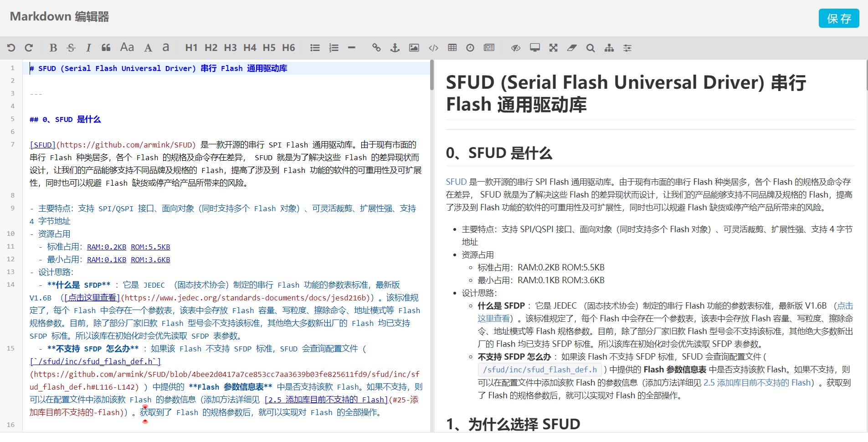The width and height of the screenshot is (868, 442).
Task: Toggle strikethrough formatting
Action: pos(71,47)
